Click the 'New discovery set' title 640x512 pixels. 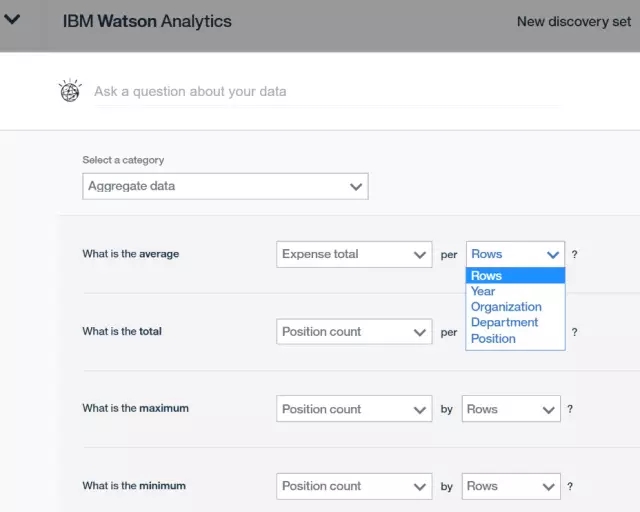[574, 22]
